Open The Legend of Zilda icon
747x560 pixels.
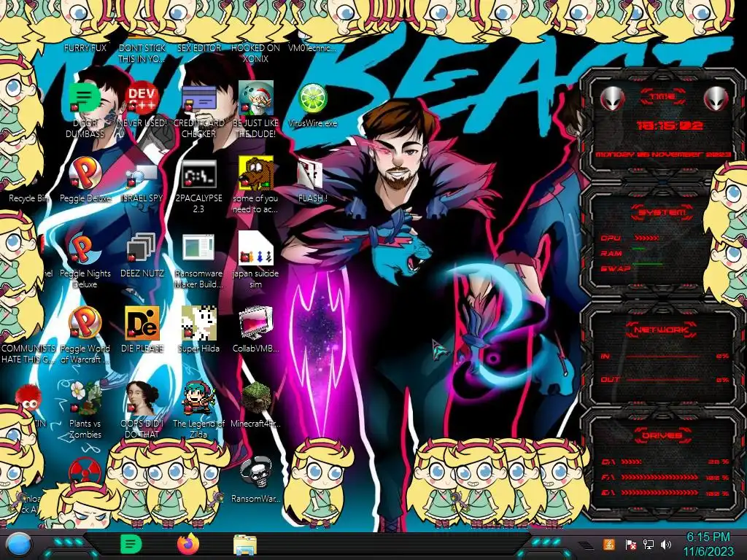(198, 398)
